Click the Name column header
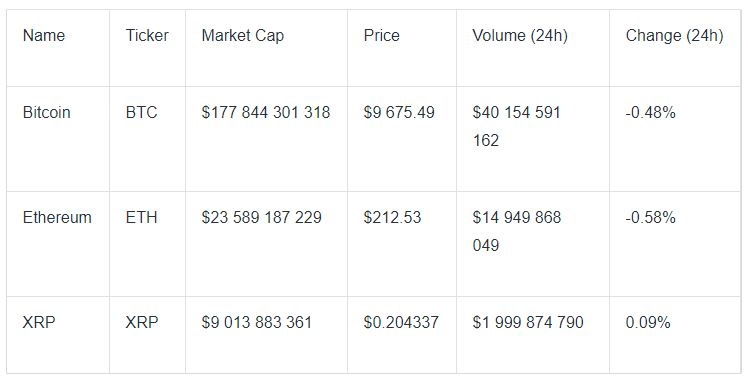 pos(44,36)
